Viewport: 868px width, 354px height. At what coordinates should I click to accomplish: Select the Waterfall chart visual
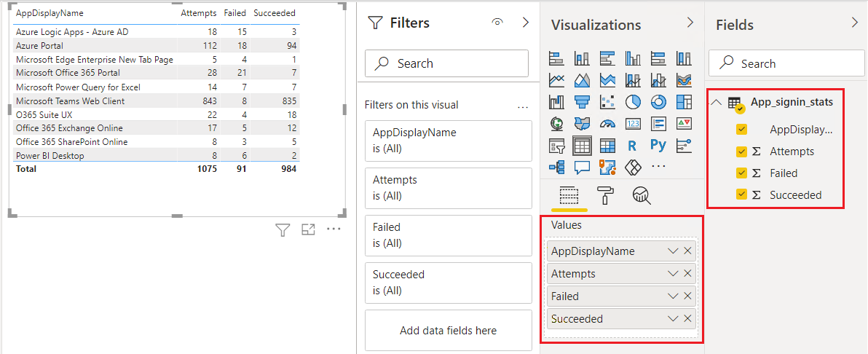[x=556, y=102]
